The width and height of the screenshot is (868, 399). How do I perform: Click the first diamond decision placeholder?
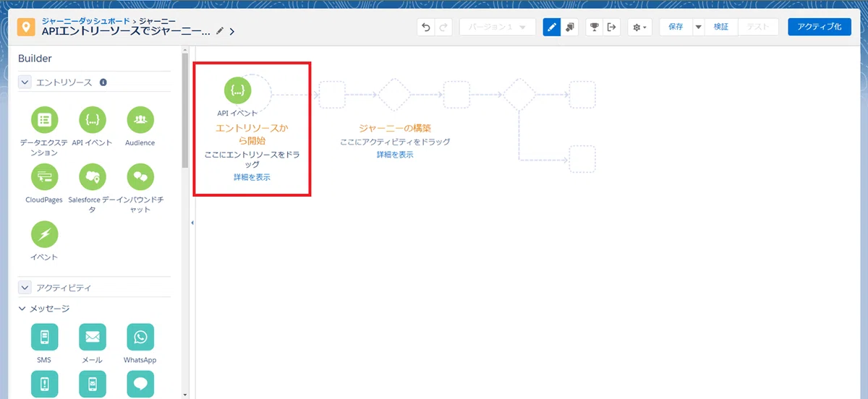tap(394, 95)
